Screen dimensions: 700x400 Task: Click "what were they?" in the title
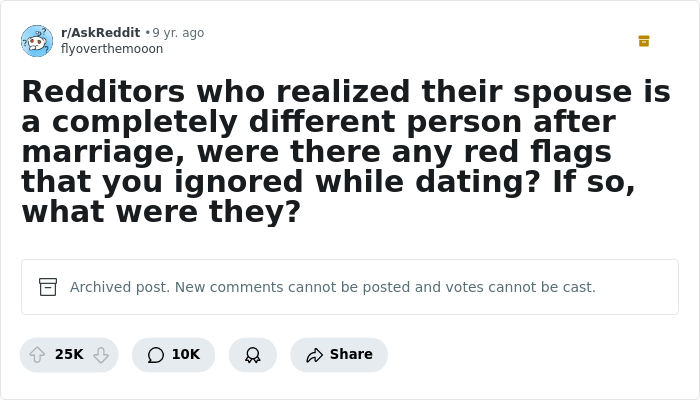(x=160, y=212)
